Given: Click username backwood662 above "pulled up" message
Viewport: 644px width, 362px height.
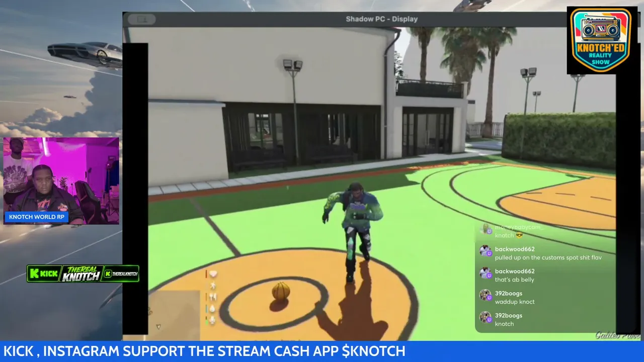Looking at the screenshot, I should 515,249.
